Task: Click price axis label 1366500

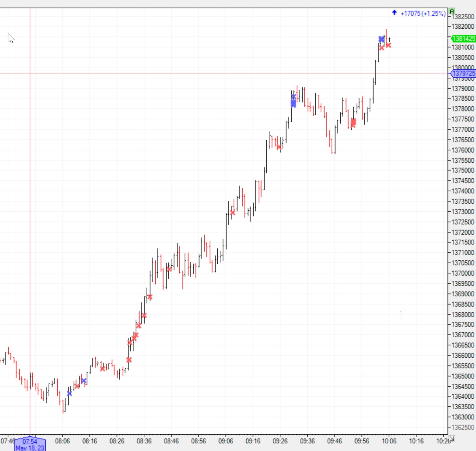Action: (463, 345)
